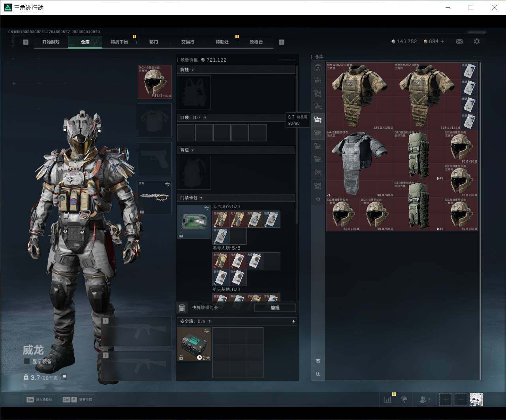Select the safe box with 2天 timer
Screen dimensions: 506x420
click(x=194, y=344)
